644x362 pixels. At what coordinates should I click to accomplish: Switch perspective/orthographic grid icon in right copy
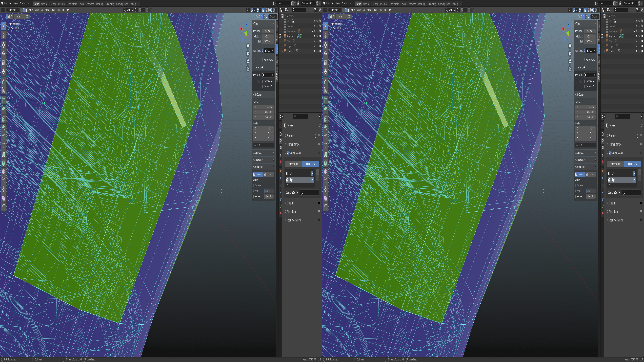(x=570, y=69)
